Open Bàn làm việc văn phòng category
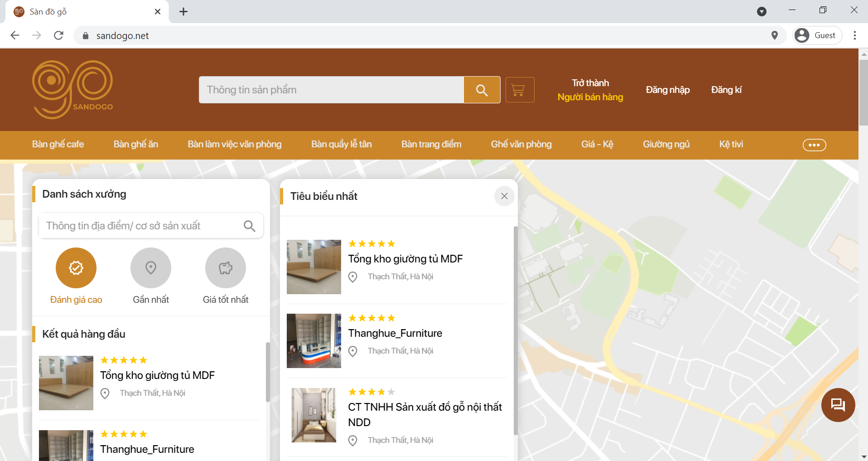Image resolution: width=868 pixels, height=461 pixels. click(235, 144)
